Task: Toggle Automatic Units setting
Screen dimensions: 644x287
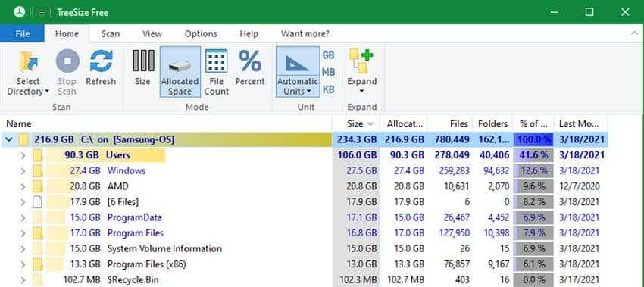Action: [298, 72]
